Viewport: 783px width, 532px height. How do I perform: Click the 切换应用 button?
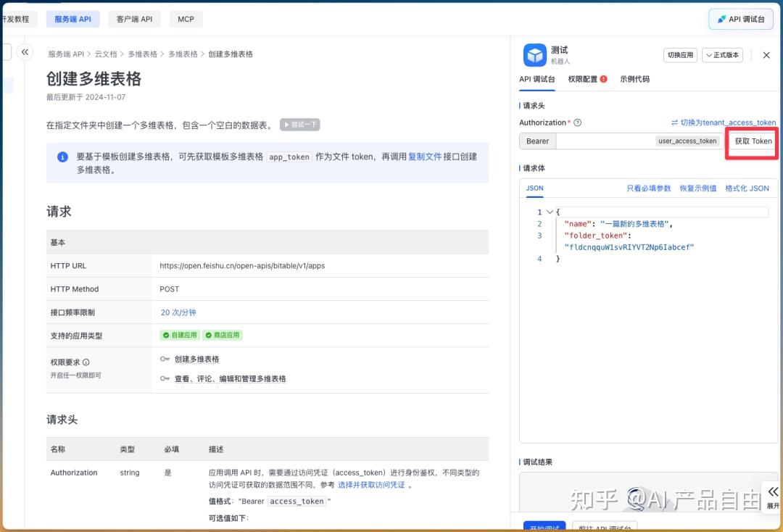click(x=680, y=55)
